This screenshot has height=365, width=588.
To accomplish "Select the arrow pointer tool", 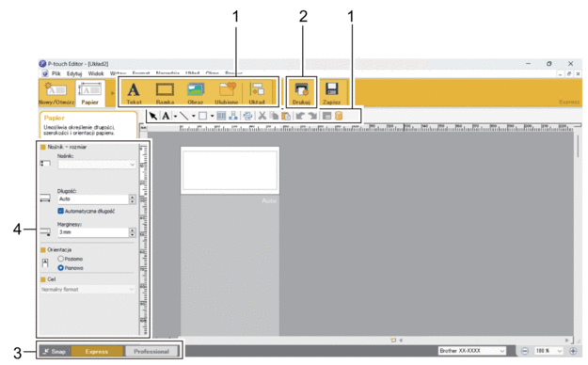I will [153, 116].
